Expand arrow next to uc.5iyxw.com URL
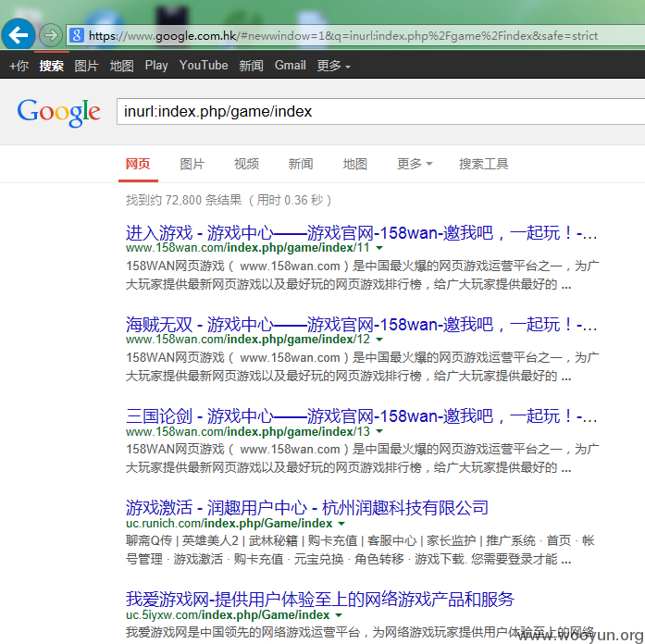 [339, 615]
